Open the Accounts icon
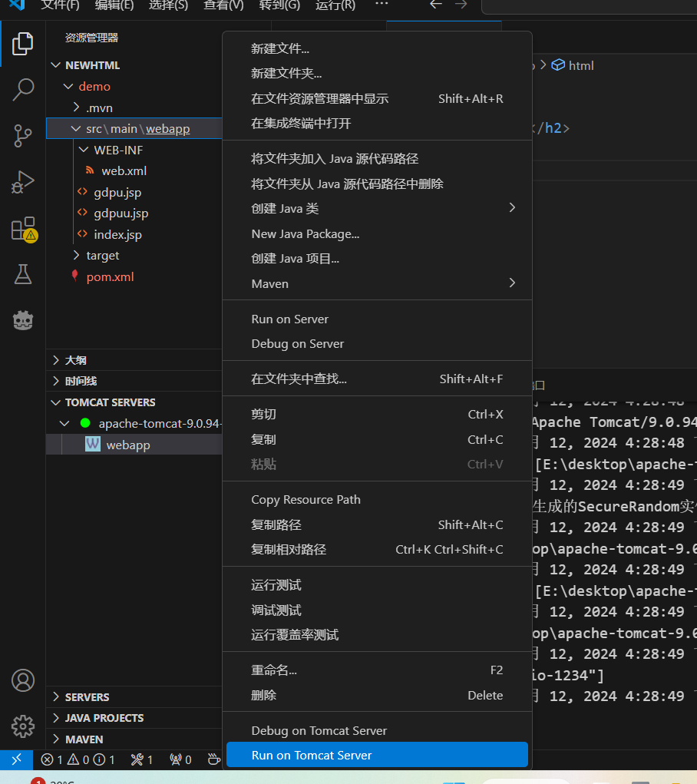 coord(22,680)
